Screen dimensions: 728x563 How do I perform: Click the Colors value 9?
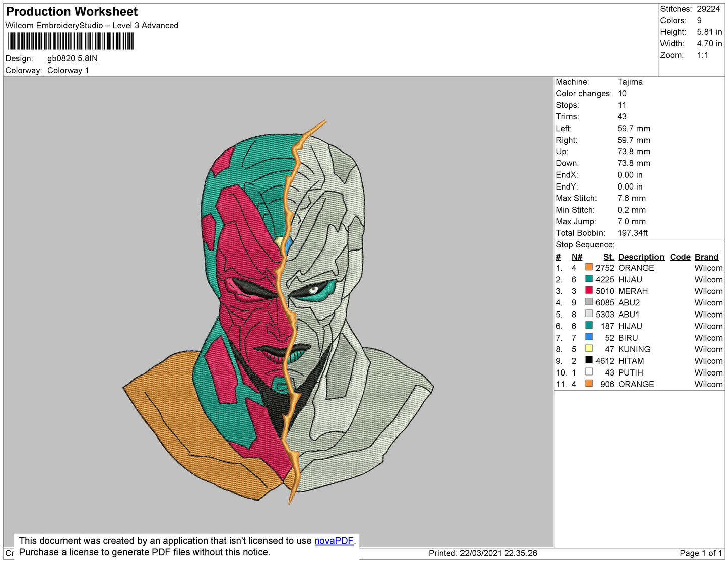click(x=699, y=20)
